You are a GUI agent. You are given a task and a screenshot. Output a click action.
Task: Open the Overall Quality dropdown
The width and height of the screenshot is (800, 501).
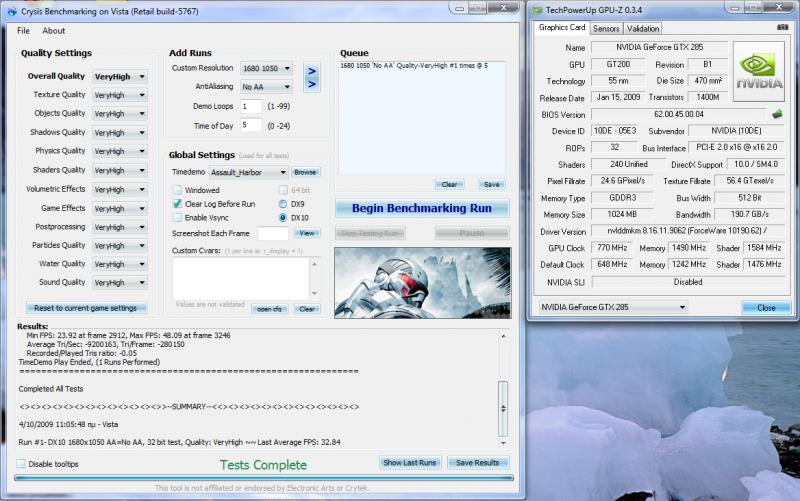(x=120, y=77)
